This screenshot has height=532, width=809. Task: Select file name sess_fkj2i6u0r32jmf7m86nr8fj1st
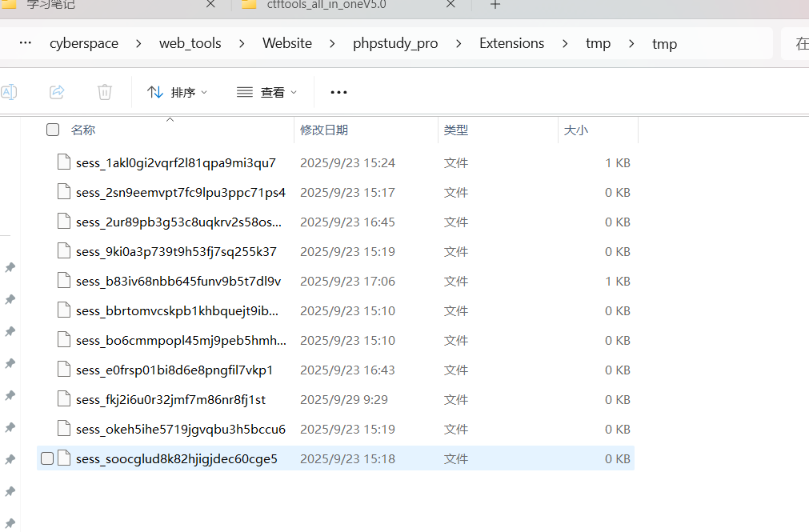[x=170, y=400]
